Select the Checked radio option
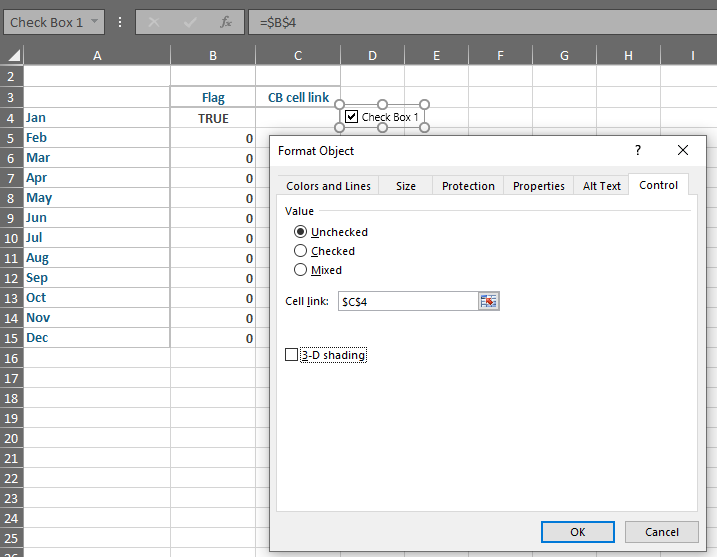717x557 pixels. coord(301,251)
